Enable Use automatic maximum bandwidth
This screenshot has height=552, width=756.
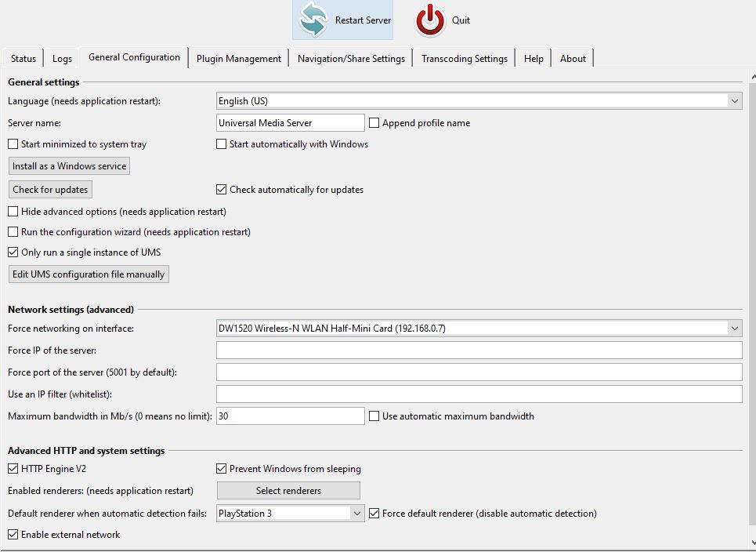[x=374, y=416]
